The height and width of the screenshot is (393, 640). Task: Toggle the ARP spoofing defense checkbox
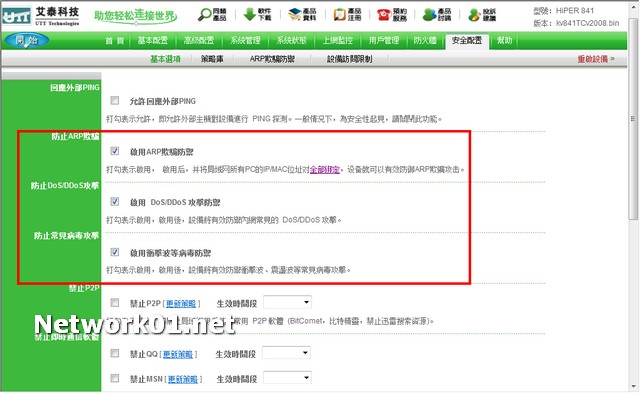[115, 151]
